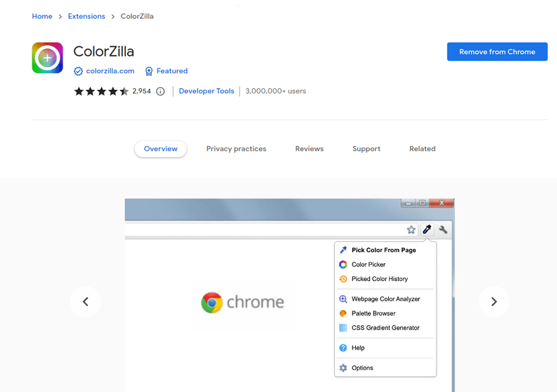Viewport: 557px width, 392px height.
Task: Choose Webpage Color Analyzer menu entry
Action: coord(385,299)
